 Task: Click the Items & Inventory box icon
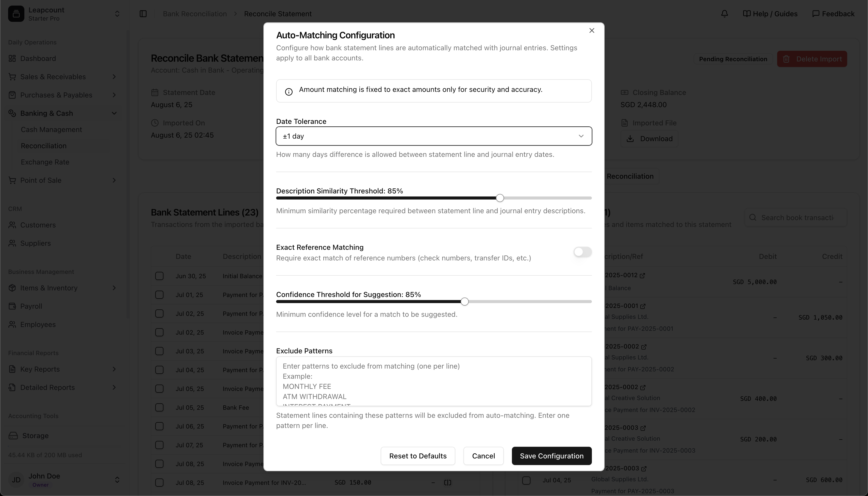coord(12,288)
